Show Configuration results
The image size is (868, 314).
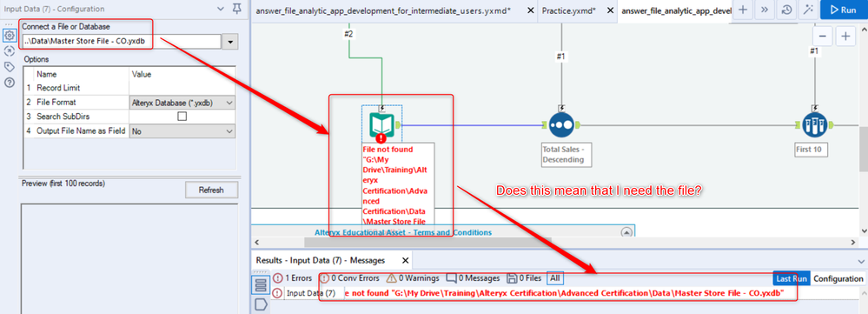(838, 278)
